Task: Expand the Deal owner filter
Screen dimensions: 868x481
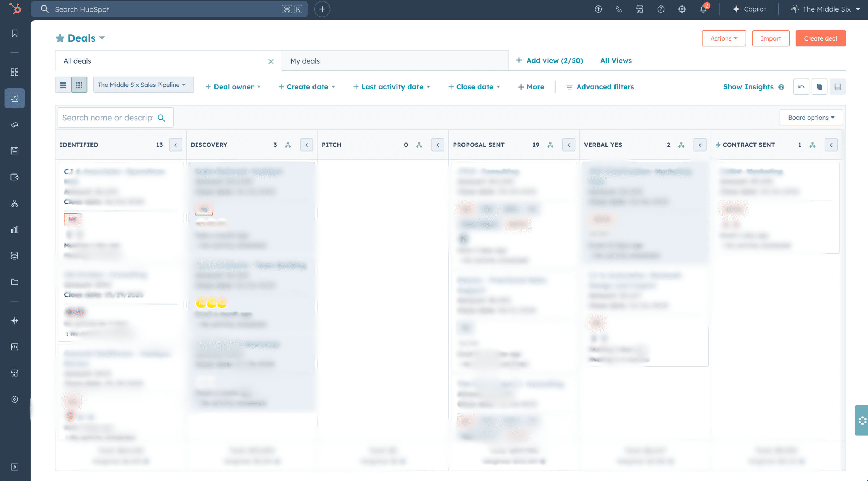Action: click(x=233, y=87)
